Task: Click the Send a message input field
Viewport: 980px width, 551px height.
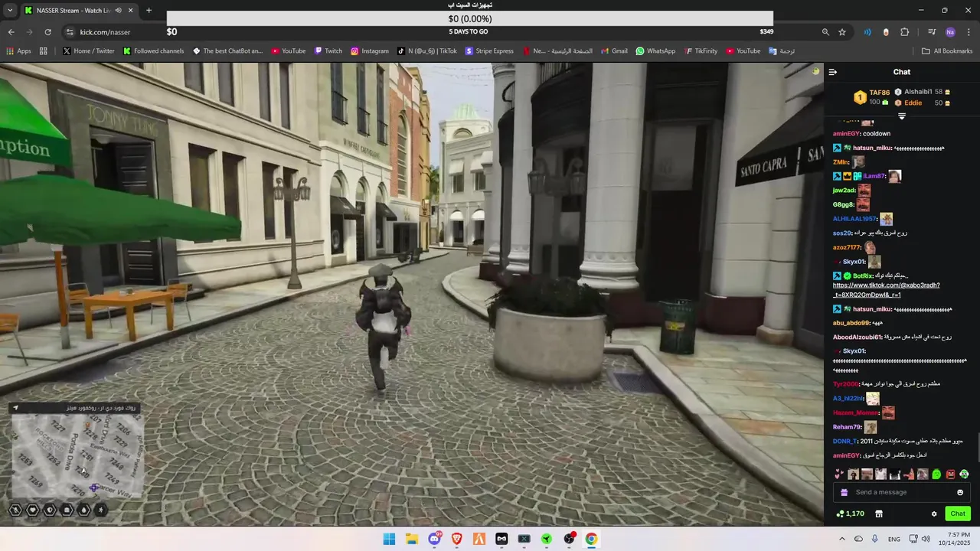Action: 902,492
